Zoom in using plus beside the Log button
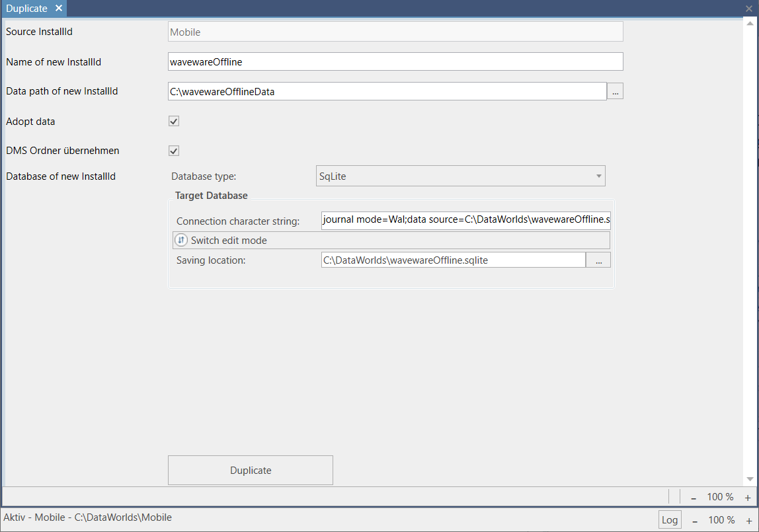Screen dimensions: 759x532 [748, 520]
